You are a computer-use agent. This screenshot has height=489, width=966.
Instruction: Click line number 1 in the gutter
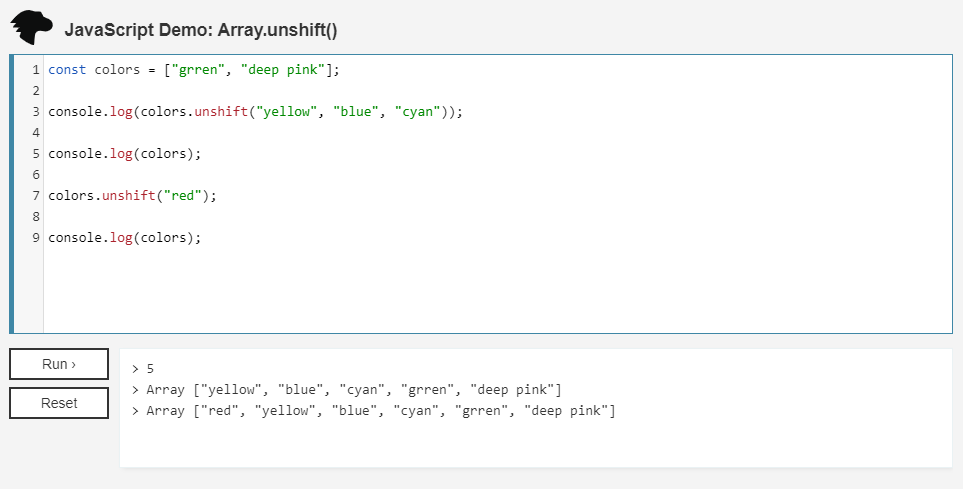(35, 70)
